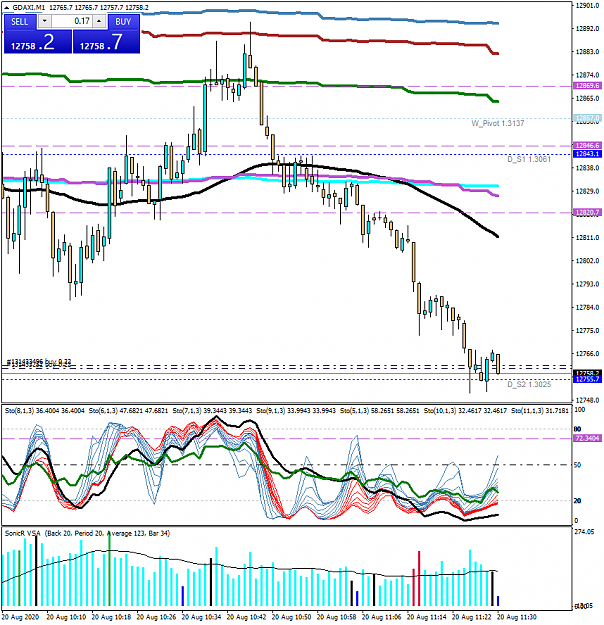
Task: Click the 20 Aug 11:06 time label
Action: tap(381, 617)
